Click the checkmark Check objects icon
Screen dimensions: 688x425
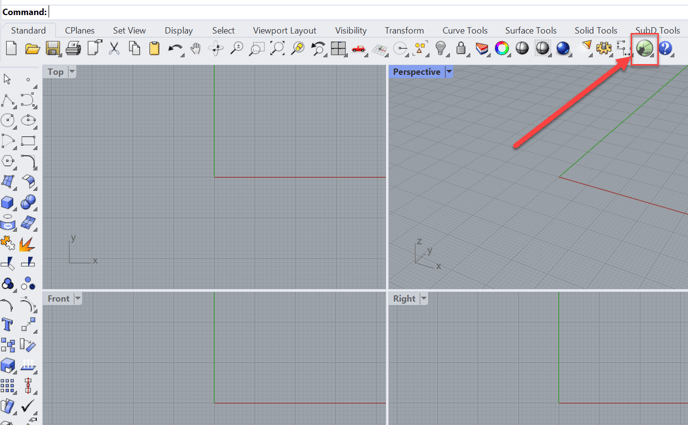point(28,406)
